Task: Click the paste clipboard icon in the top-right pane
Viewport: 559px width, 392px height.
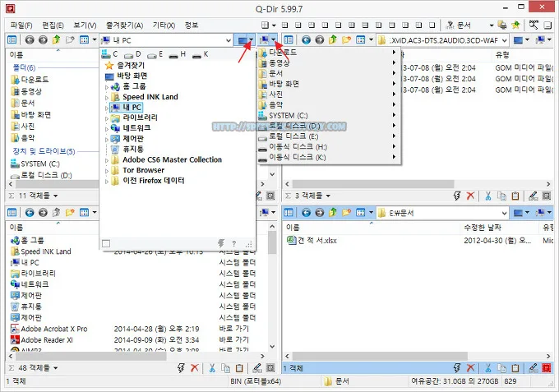Action: point(515,196)
